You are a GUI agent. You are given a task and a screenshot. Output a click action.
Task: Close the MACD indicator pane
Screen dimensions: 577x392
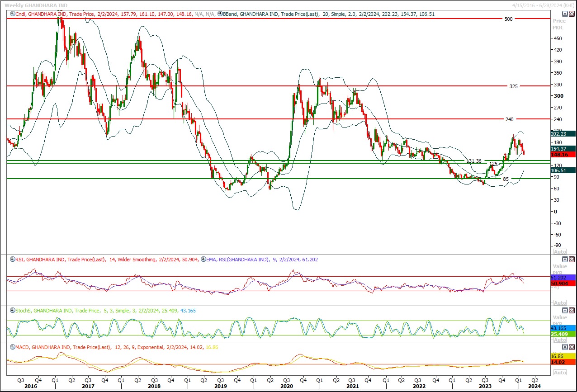(572, 346)
